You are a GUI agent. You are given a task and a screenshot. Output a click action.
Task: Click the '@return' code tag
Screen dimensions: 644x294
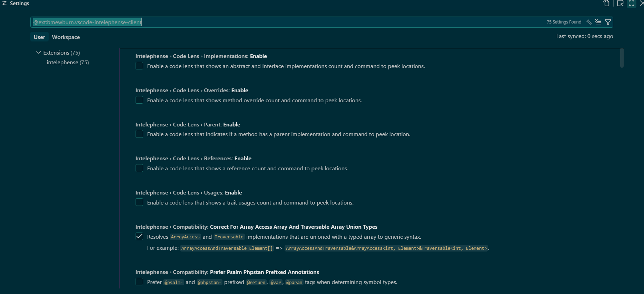(256, 283)
